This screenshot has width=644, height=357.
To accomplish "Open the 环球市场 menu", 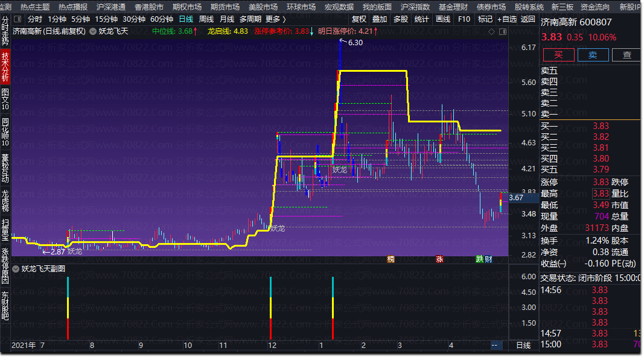I will pyautogui.click(x=301, y=7).
